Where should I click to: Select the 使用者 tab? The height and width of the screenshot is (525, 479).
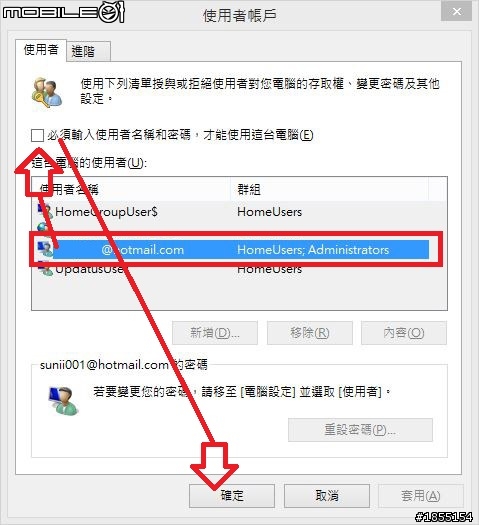[x=41, y=50]
